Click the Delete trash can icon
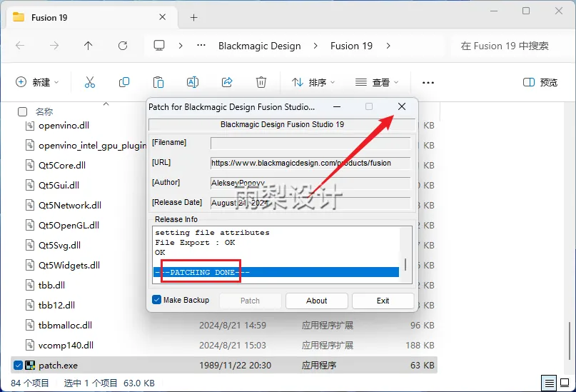The height and width of the screenshot is (392, 576). [x=261, y=82]
